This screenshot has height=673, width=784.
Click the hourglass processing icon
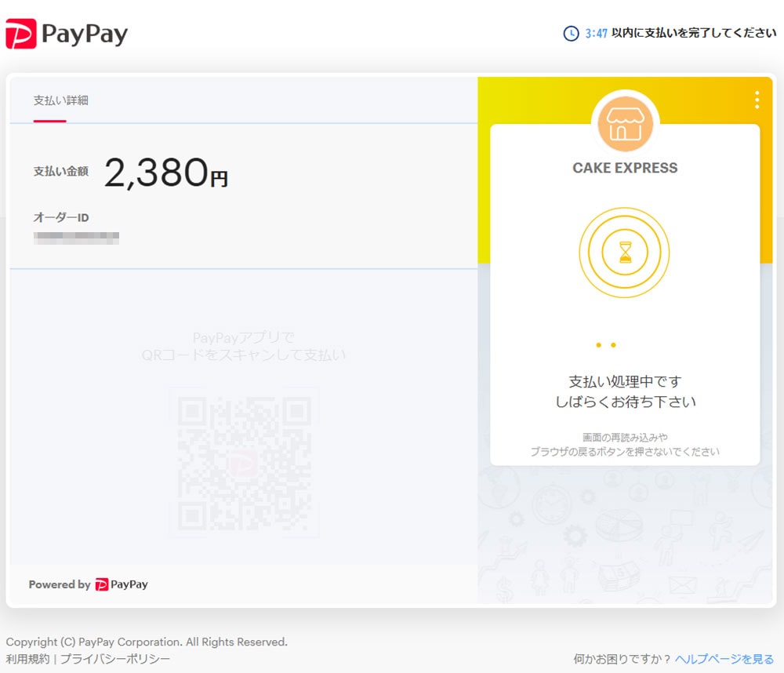pyautogui.click(x=625, y=253)
